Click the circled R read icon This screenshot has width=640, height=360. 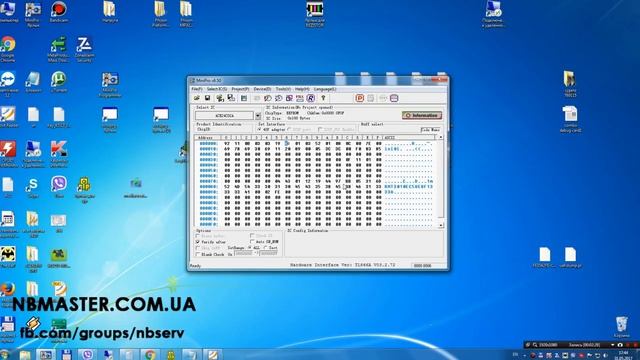point(311,98)
